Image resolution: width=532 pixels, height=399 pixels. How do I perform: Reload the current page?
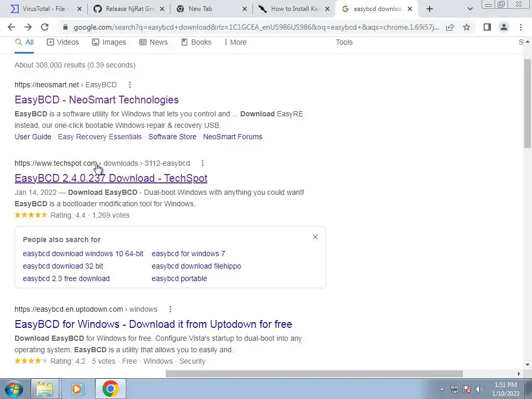click(45, 27)
